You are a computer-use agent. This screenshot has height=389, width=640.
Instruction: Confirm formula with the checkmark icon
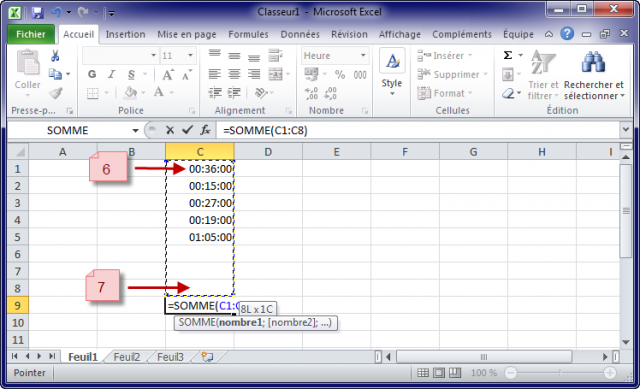click(187, 130)
